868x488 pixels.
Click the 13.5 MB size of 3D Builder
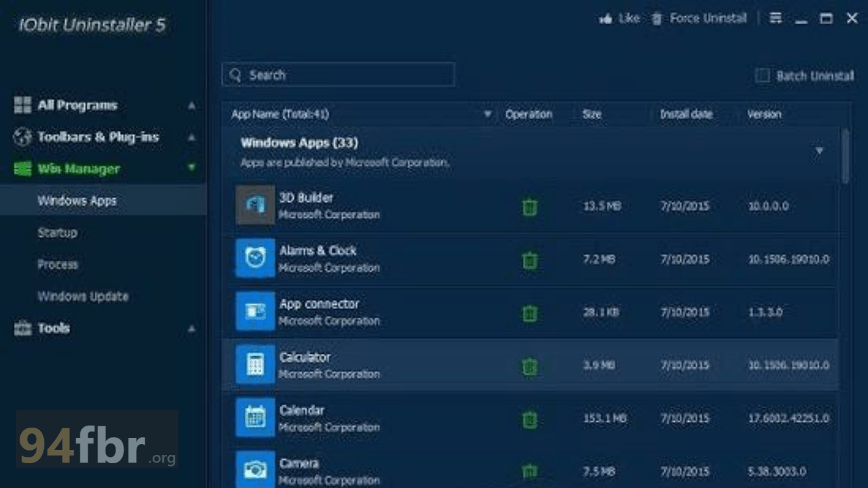[x=602, y=207]
